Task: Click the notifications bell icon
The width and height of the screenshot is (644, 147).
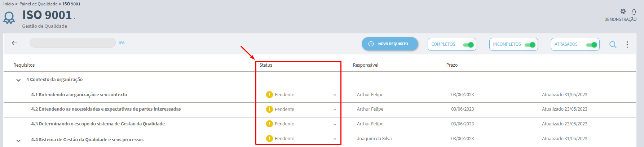Action: (634, 12)
